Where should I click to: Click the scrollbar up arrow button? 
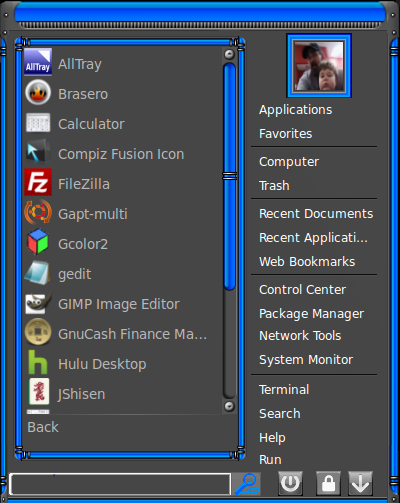(229, 54)
